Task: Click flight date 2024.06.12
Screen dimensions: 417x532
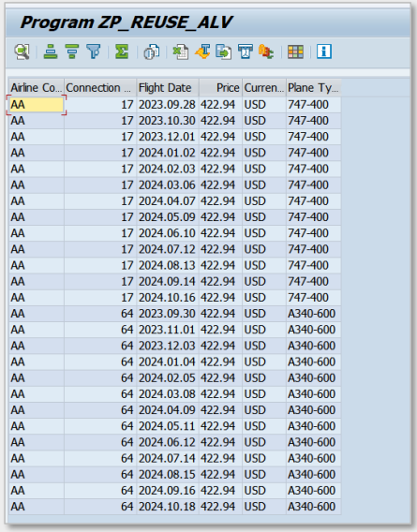Action: pos(168,442)
